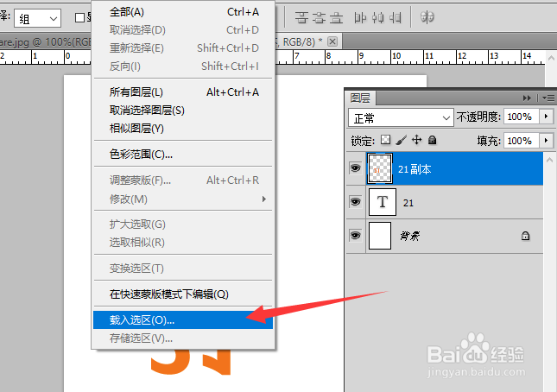Choose 变换选区(T) menu item
The width and height of the screenshot is (557, 392).
point(183,269)
